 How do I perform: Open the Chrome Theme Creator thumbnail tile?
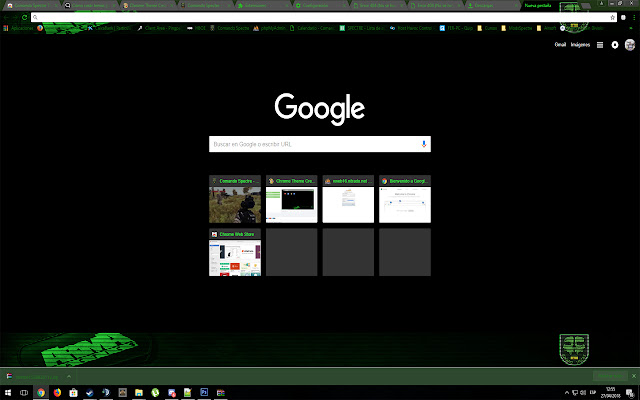(291, 199)
